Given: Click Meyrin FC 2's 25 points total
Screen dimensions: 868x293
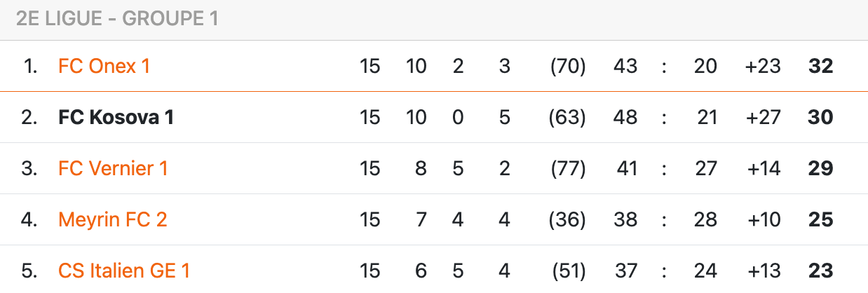Looking at the screenshot, I should point(820,220).
